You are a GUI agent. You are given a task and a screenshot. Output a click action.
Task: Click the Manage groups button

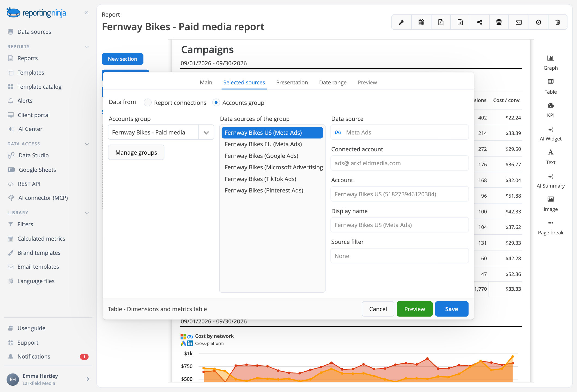tap(136, 152)
